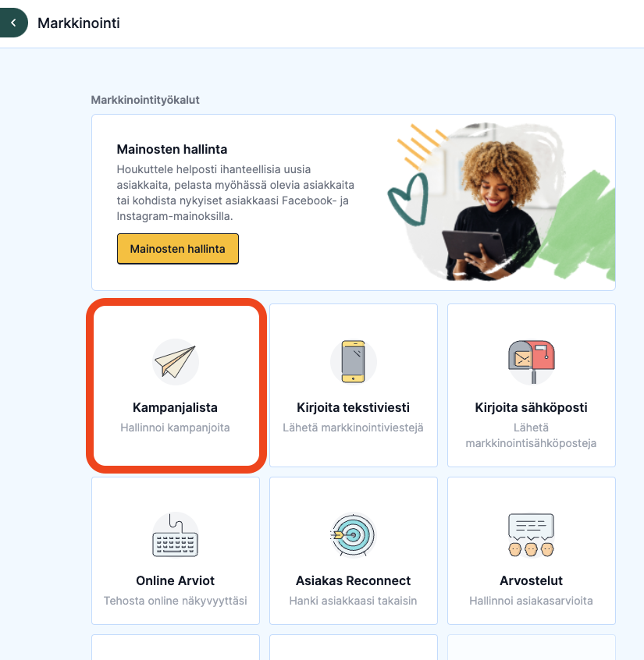Click the smartphone icon for text messages
Viewport: 644px width, 660px height.
point(354,361)
